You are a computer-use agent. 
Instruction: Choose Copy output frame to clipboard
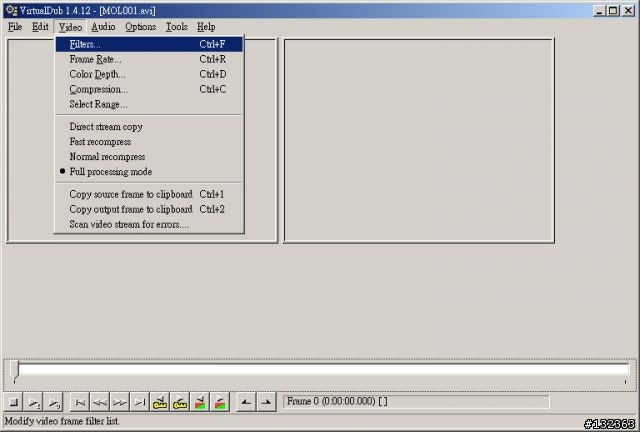pyautogui.click(x=149, y=209)
